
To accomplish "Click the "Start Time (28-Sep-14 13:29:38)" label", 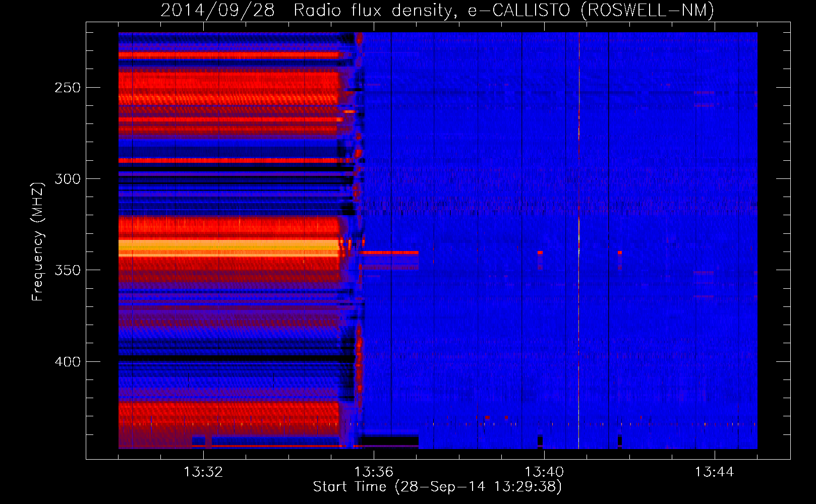I will (x=437, y=487).
